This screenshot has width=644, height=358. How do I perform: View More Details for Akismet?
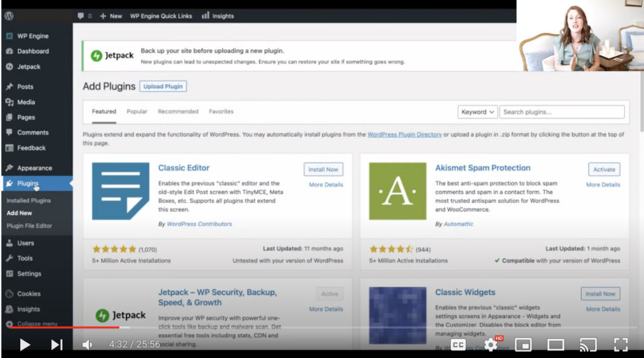603,184
